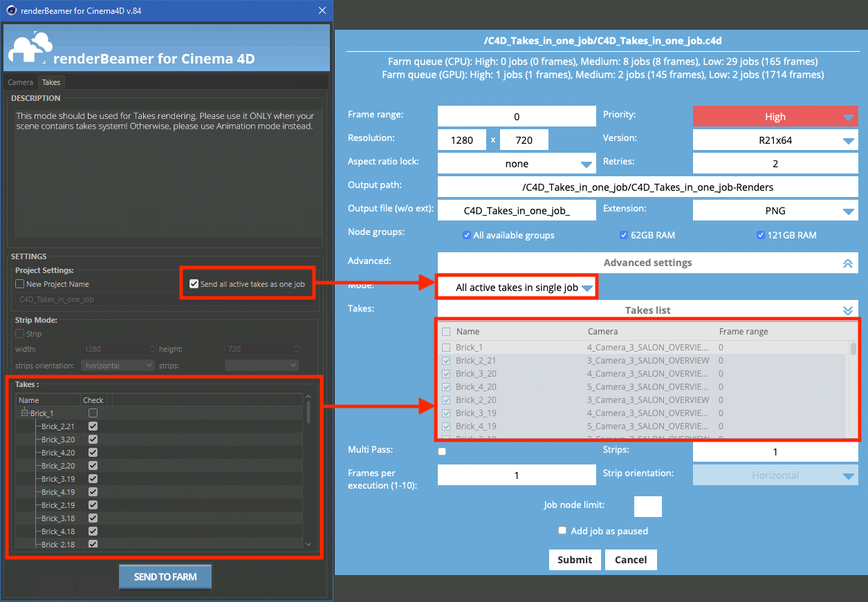Open the Priority High dropdown

pyautogui.click(x=775, y=117)
